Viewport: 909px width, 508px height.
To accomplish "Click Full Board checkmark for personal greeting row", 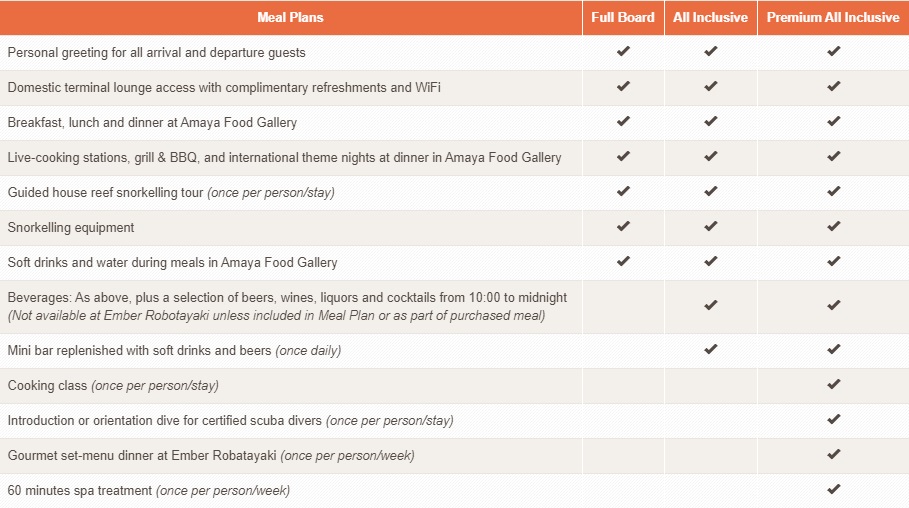I will click(x=623, y=52).
